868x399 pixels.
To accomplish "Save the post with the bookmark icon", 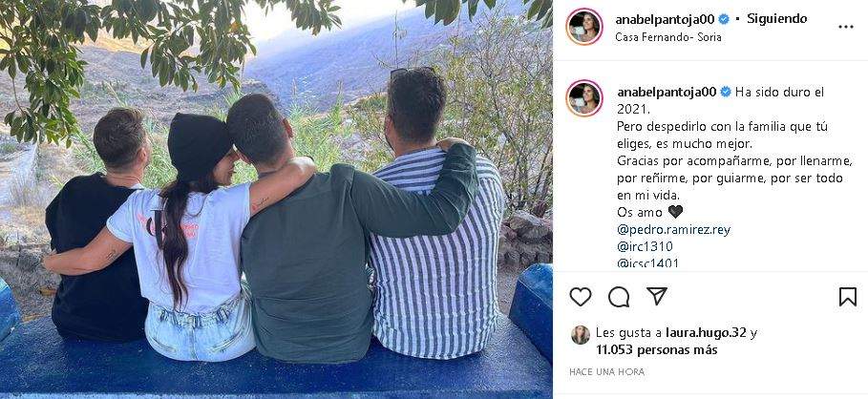I will 848,297.
